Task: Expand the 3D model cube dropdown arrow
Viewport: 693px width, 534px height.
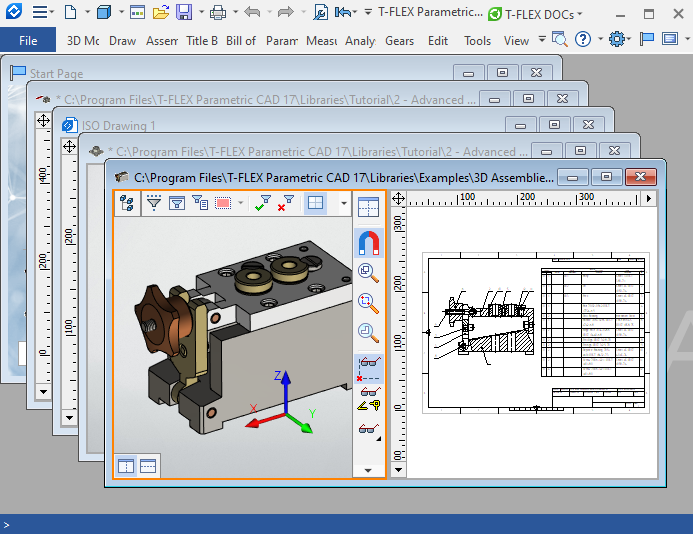Action: point(121,12)
